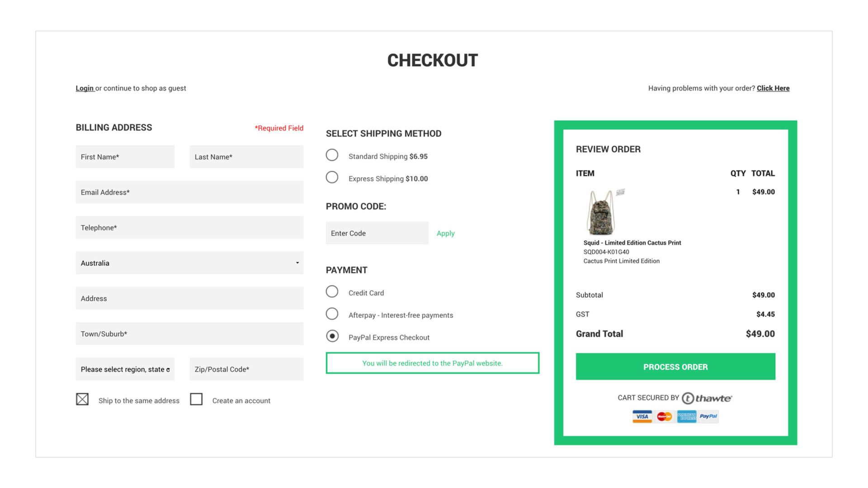The height and width of the screenshot is (488, 868).
Task: Click into the Enter Code field
Action: (377, 233)
